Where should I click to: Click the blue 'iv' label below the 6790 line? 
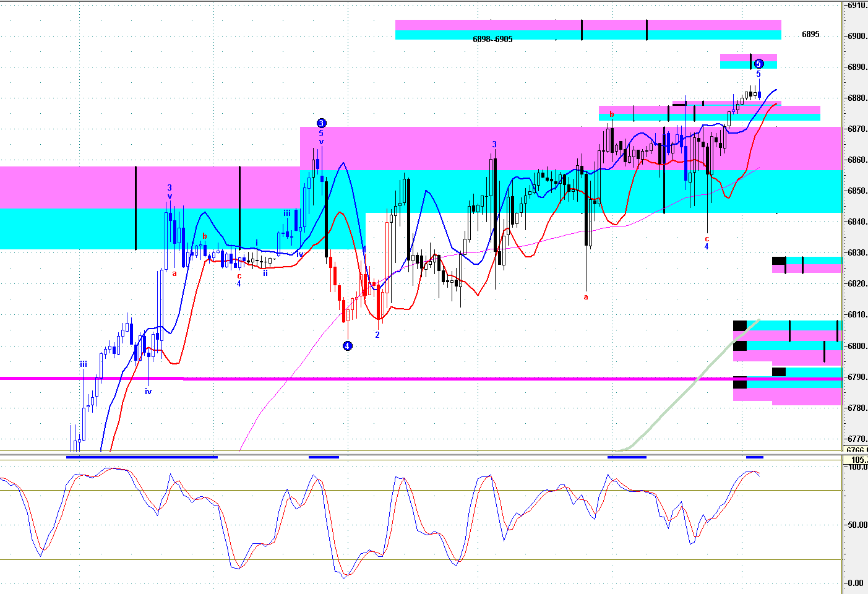point(148,391)
